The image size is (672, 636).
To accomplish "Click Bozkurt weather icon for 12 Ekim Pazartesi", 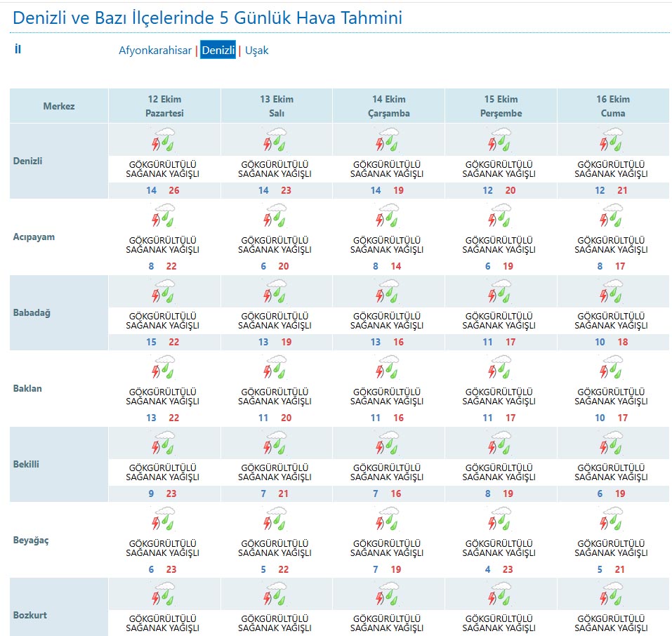I will (164, 594).
